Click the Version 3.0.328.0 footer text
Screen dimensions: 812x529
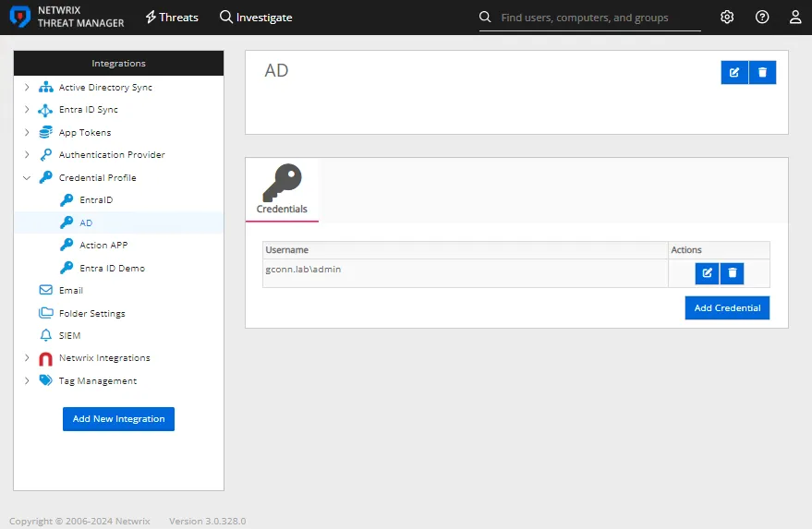pyautogui.click(x=208, y=521)
